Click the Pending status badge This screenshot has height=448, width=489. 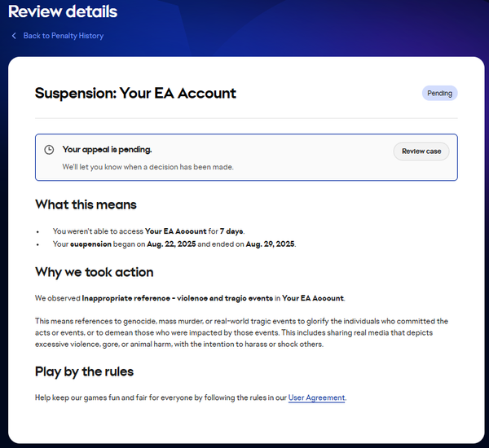pos(439,93)
